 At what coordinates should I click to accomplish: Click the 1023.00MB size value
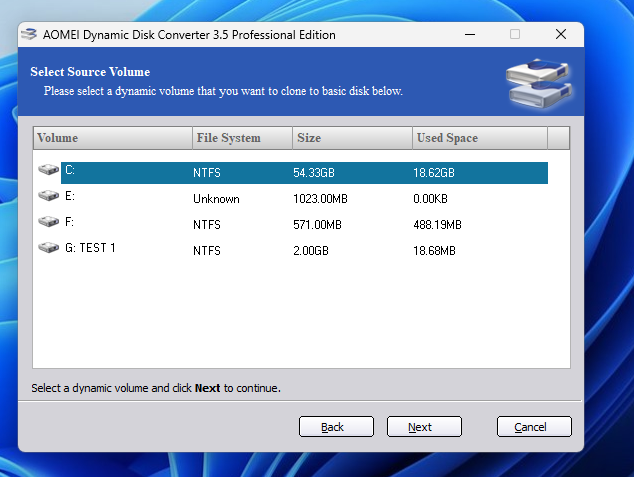[320, 199]
